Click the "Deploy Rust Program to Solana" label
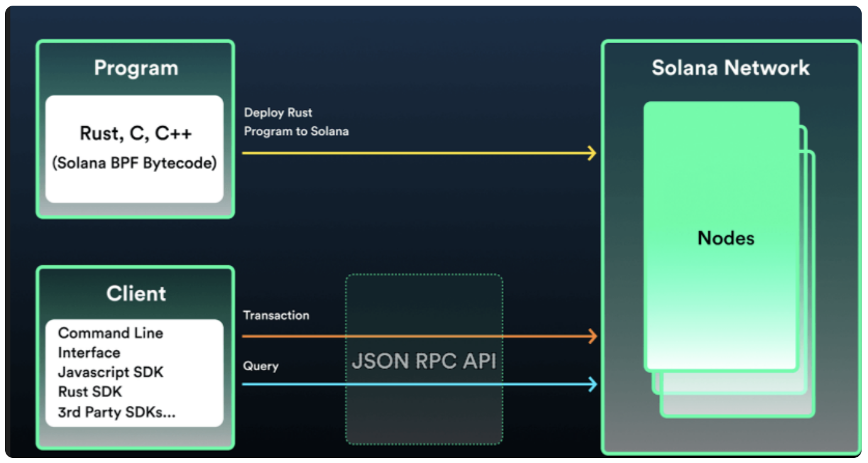The image size is (868, 463). click(296, 122)
